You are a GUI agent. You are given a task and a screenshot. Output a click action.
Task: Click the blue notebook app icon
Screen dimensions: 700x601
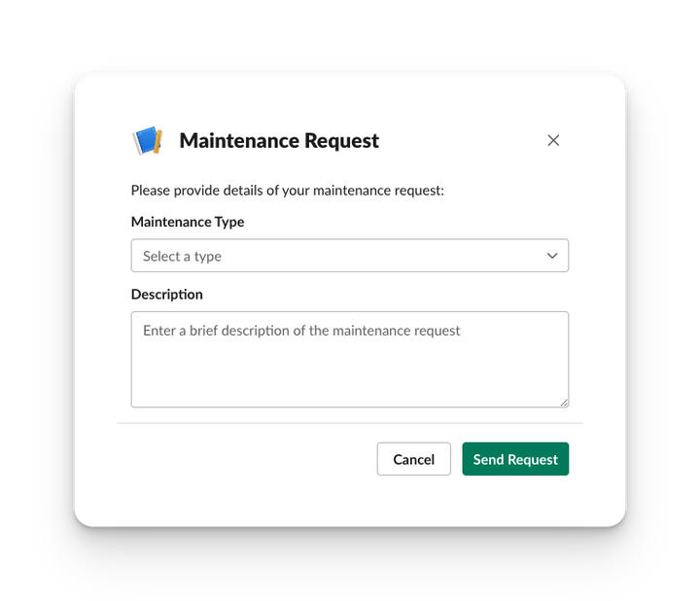coord(145,141)
